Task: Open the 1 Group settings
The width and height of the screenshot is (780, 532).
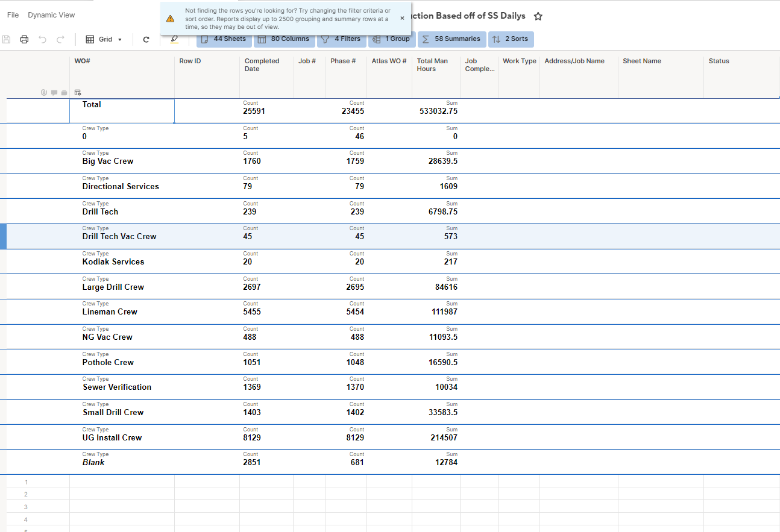Action: (392, 39)
